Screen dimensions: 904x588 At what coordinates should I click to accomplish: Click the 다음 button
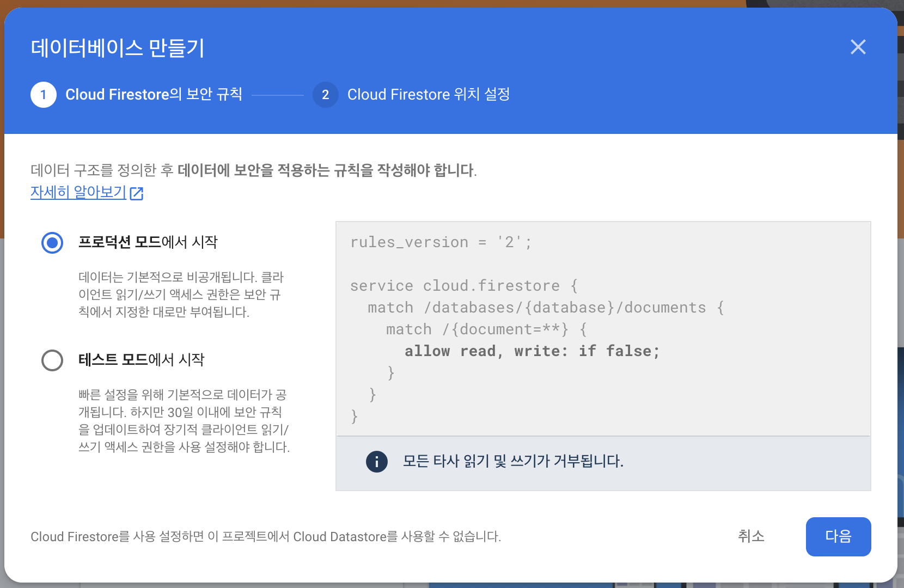click(838, 536)
